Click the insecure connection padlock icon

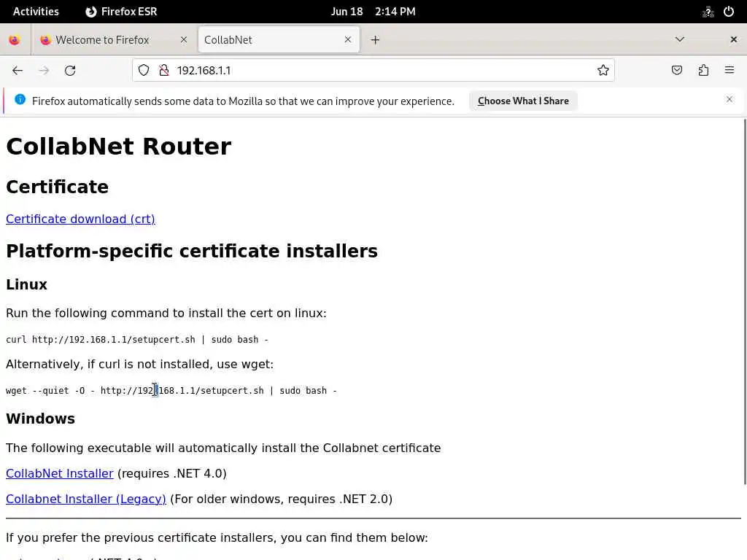click(x=164, y=71)
